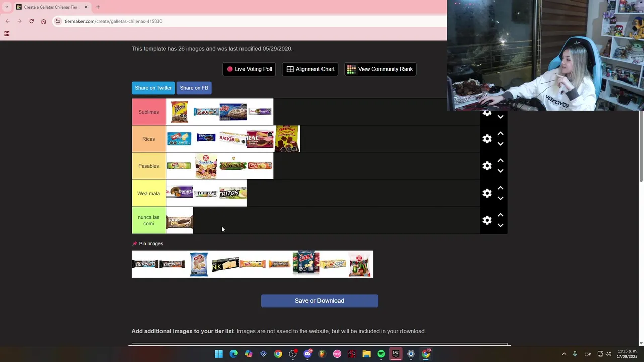Select the Pasables tier label

[x=149, y=166]
